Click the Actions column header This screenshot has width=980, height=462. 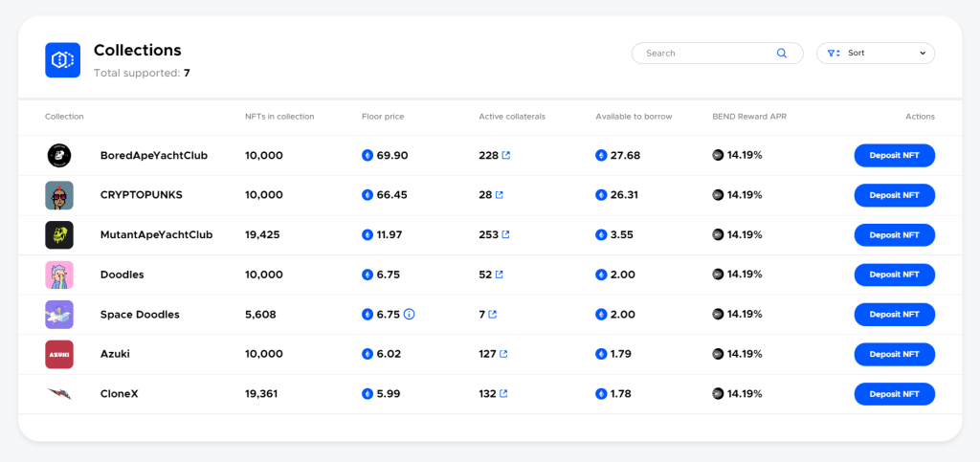(920, 117)
